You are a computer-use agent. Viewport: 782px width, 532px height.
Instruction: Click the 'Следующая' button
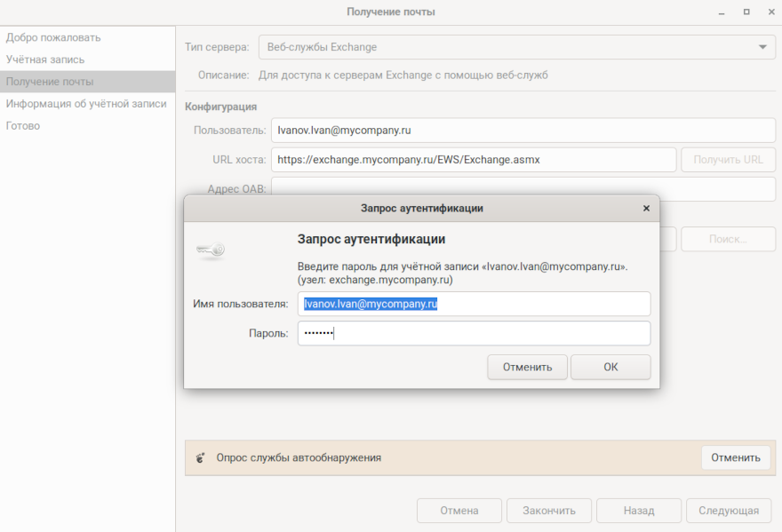(x=729, y=511)
